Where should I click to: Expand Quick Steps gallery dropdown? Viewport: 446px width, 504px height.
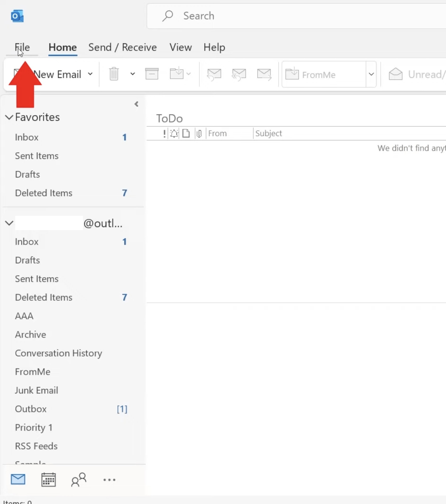[x=371, y=74]
